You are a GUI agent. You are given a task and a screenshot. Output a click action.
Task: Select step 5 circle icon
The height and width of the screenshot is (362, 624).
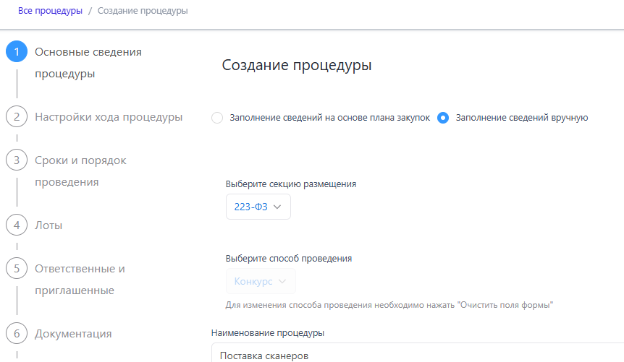[17, 268]
